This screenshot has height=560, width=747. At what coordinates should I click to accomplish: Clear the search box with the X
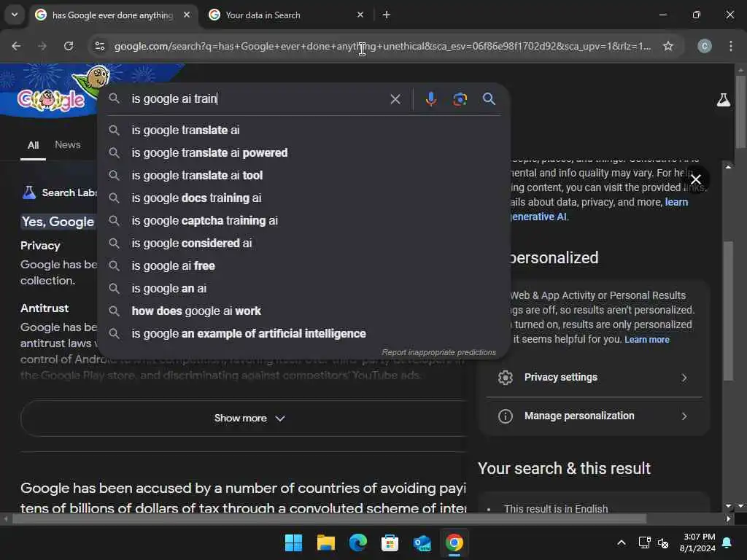point(395,99)
